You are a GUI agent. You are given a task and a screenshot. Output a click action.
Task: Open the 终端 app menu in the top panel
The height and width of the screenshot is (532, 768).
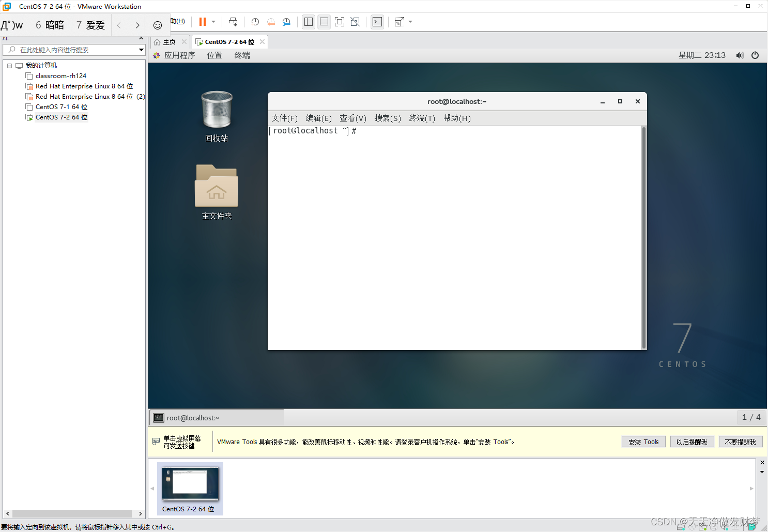[x=242, y=55]
